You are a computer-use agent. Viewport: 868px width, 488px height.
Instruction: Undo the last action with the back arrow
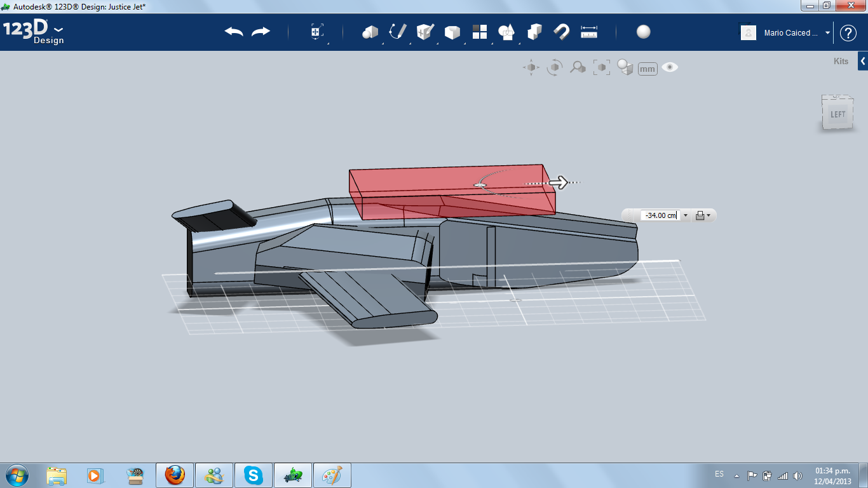[x=234, y=32]
